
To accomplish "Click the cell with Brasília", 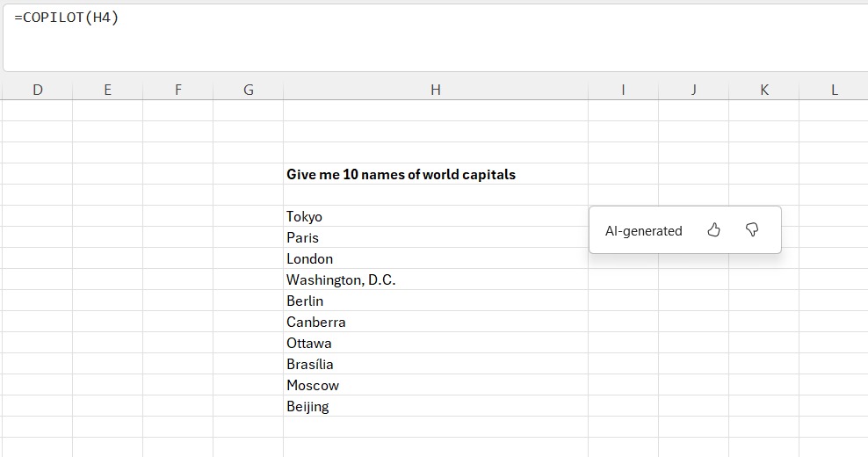I will tap(436, 364).
